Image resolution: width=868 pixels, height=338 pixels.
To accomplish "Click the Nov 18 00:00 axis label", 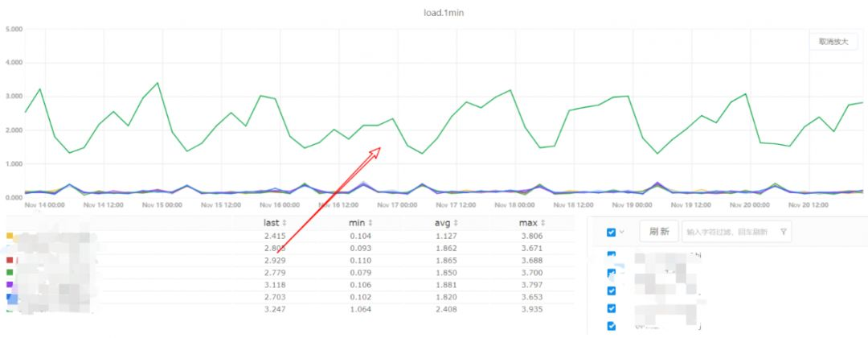I will click(x=515, y=205).
